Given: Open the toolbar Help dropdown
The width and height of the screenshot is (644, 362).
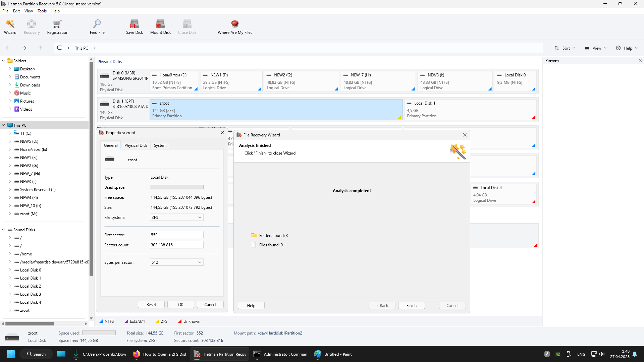Looking at the screenshot, I should click(627, 48).
